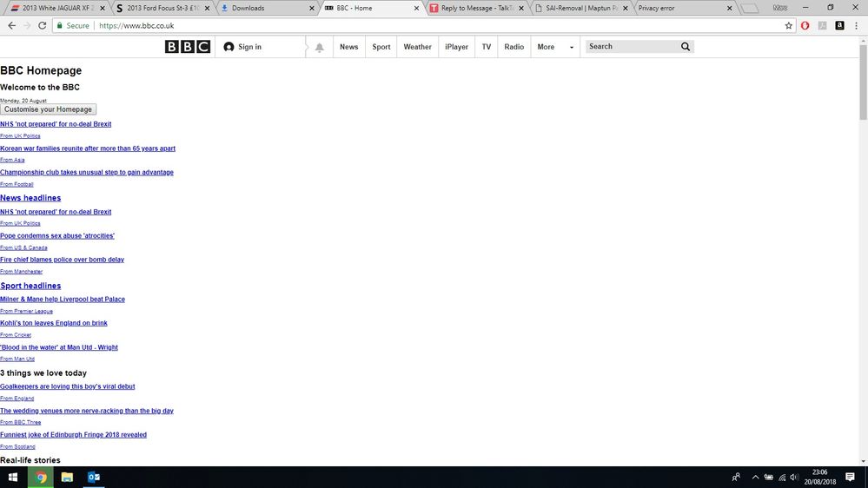
Task: Open Funniest joke of Edinburgh Fringe story
Action: [73, 435]
